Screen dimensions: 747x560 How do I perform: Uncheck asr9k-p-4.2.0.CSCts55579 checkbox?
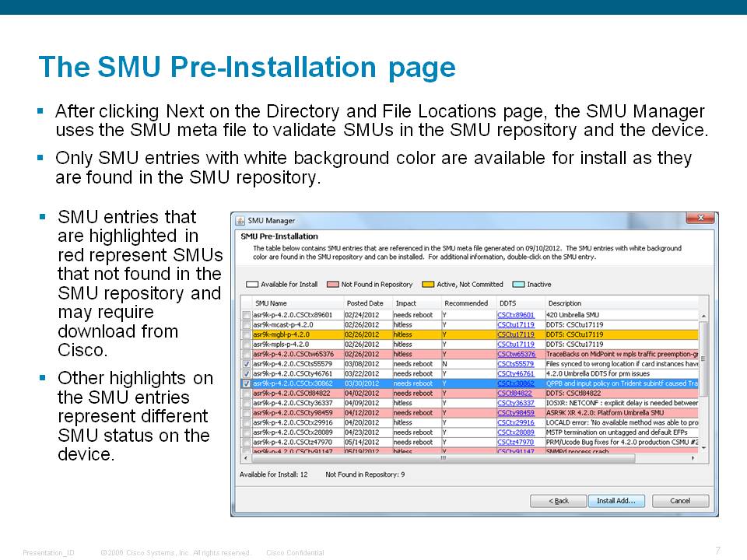(247, 364)
